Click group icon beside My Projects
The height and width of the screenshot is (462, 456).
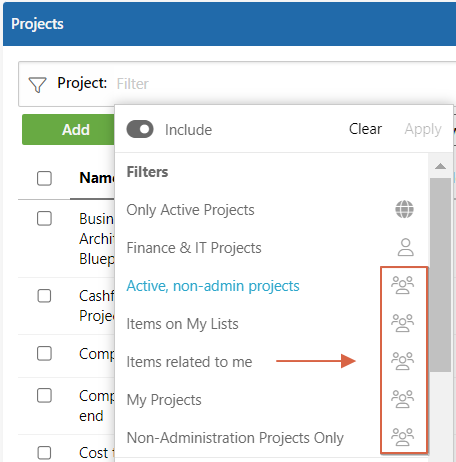point(403,399)
